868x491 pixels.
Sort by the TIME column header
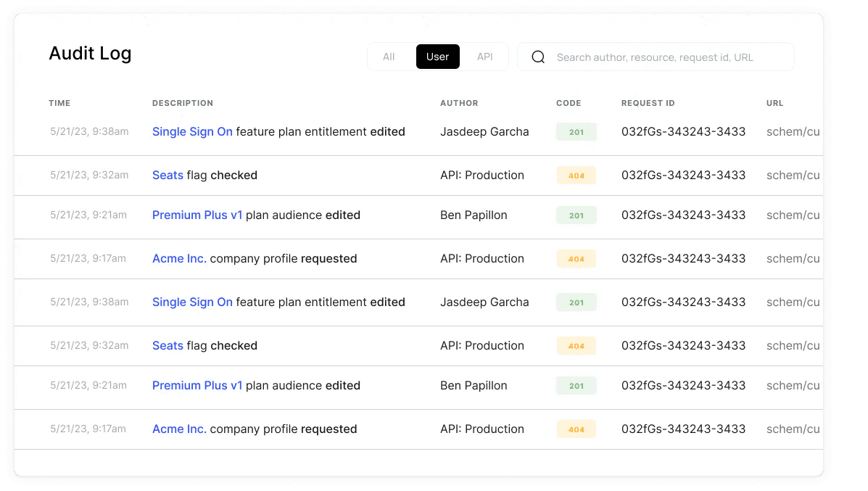pyautogui.click(x=59, y=103)
